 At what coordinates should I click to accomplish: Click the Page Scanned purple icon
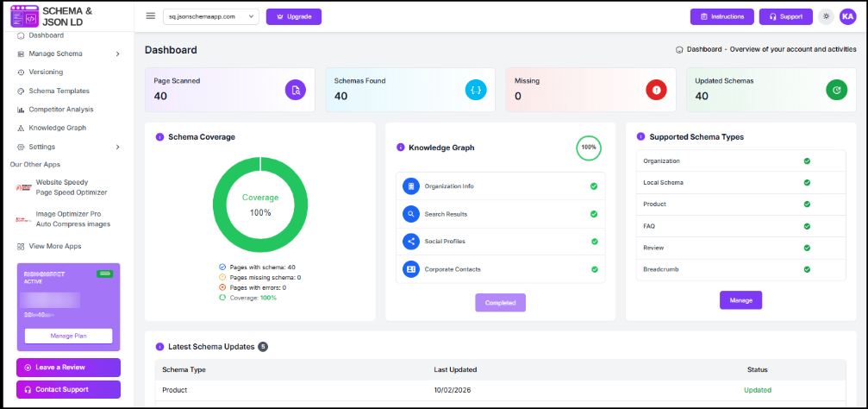click(295, 90)
